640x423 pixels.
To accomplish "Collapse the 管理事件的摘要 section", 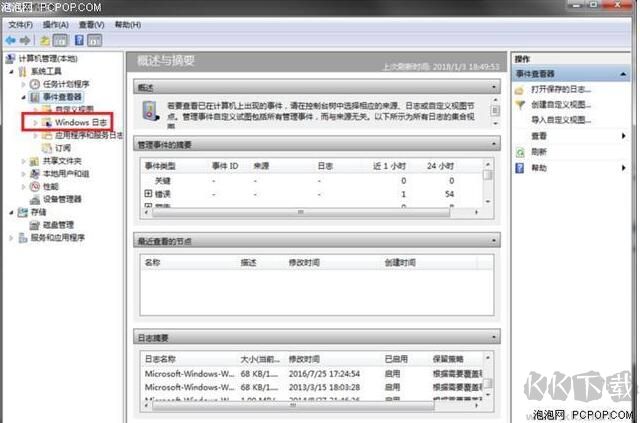I will 494,144.
